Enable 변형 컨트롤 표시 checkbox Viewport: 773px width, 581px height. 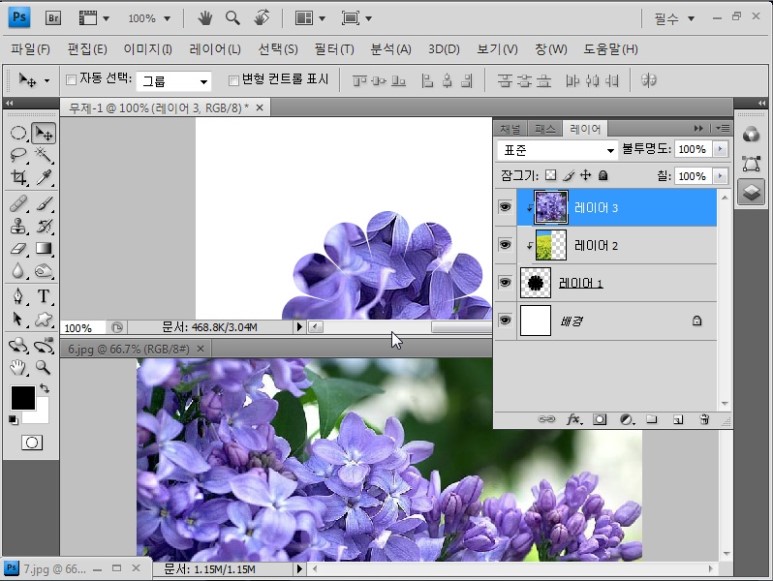click(234, 80)
